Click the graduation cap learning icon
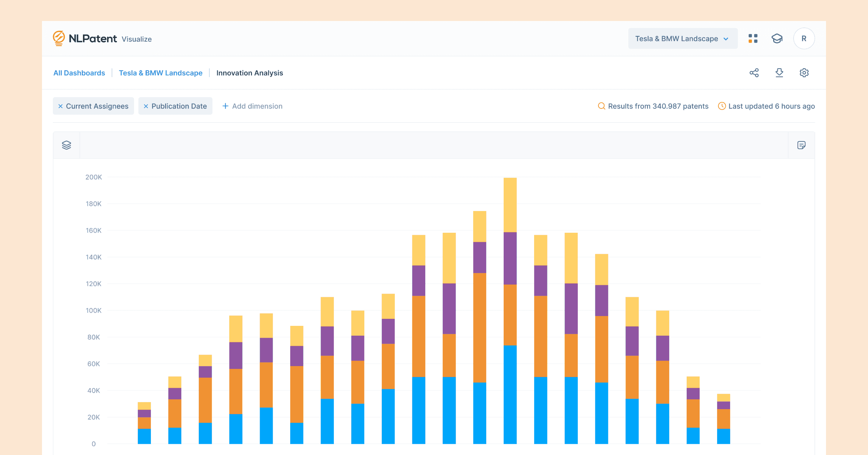868x455 pixels. point(777,38)
